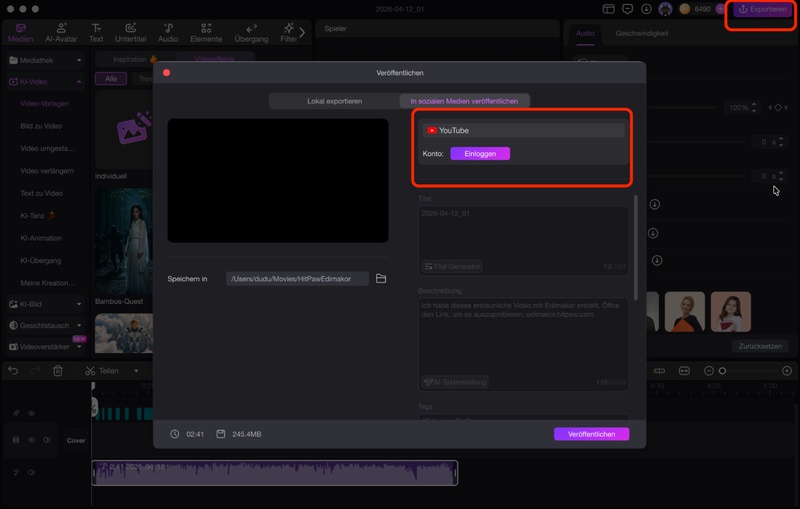Open the Filter tool
Screen dimensions: 800x509
pyautogui.click(x=288, y=33)
